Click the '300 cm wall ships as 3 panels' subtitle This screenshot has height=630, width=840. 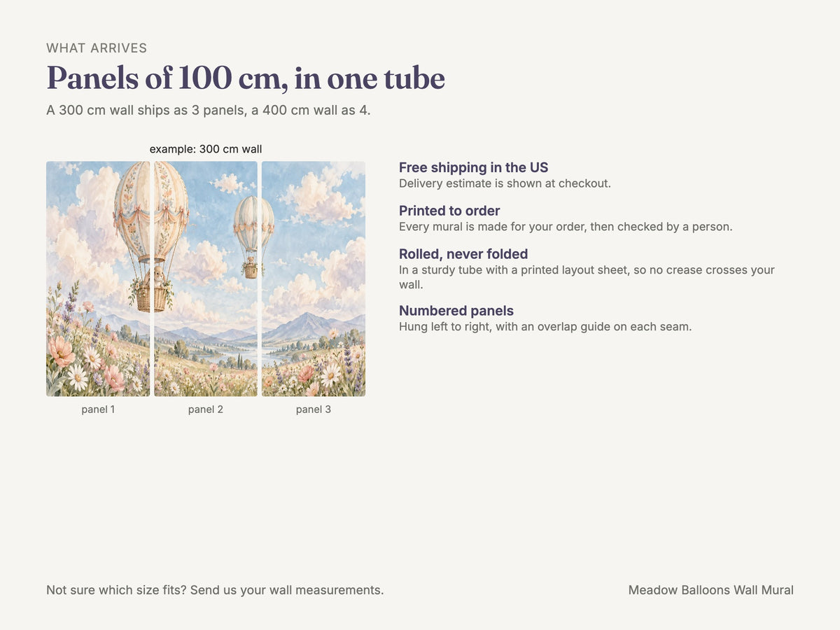209,111
